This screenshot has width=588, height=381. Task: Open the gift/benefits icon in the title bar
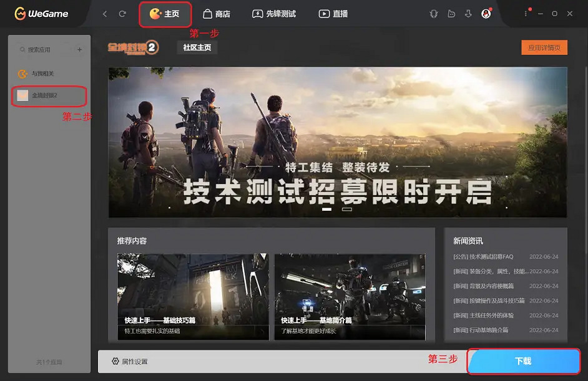tap(434, 13)
